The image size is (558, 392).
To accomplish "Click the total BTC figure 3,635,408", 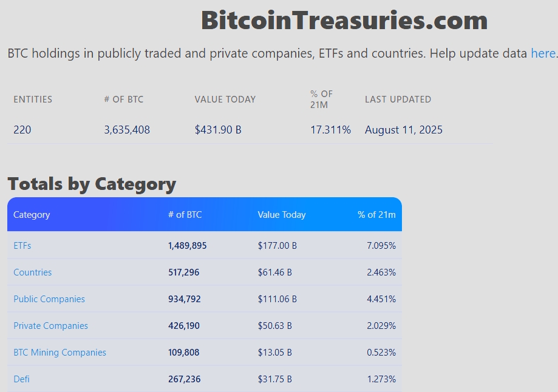I will (127, 130).
